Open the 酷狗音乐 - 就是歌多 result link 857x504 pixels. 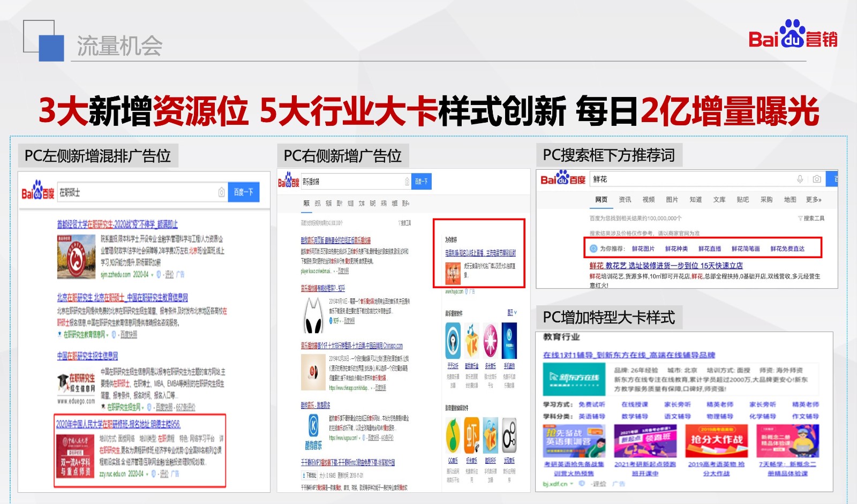click(x=315, y=405)
